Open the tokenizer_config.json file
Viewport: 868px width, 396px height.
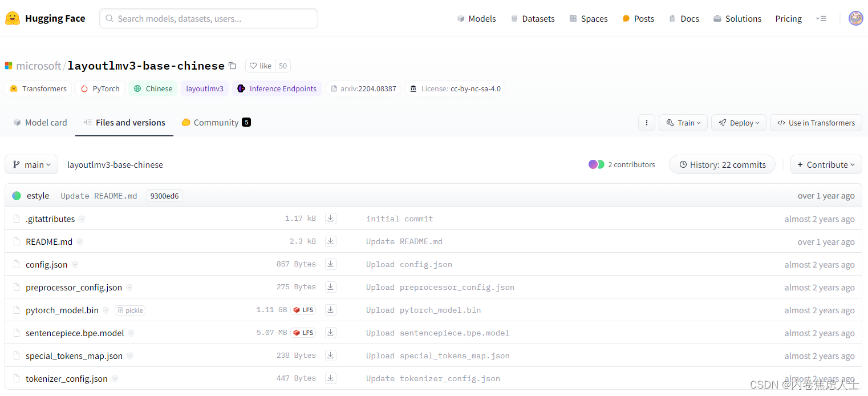tap(67, 379)
